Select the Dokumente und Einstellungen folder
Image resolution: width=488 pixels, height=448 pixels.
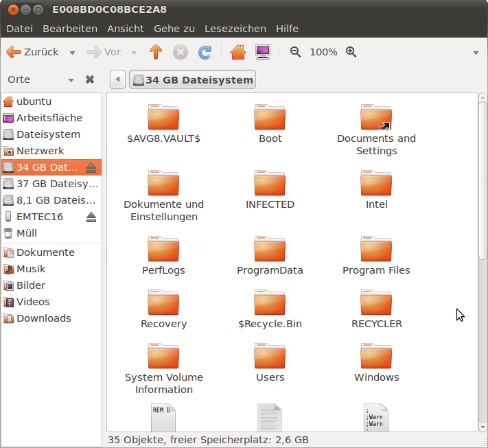[163, 196]
